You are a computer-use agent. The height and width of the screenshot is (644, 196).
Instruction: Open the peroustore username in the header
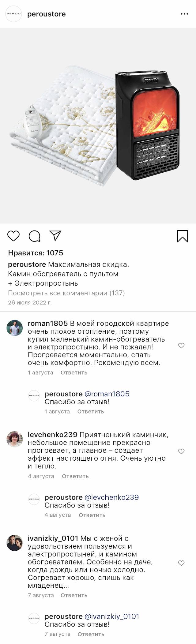[47, 14]
